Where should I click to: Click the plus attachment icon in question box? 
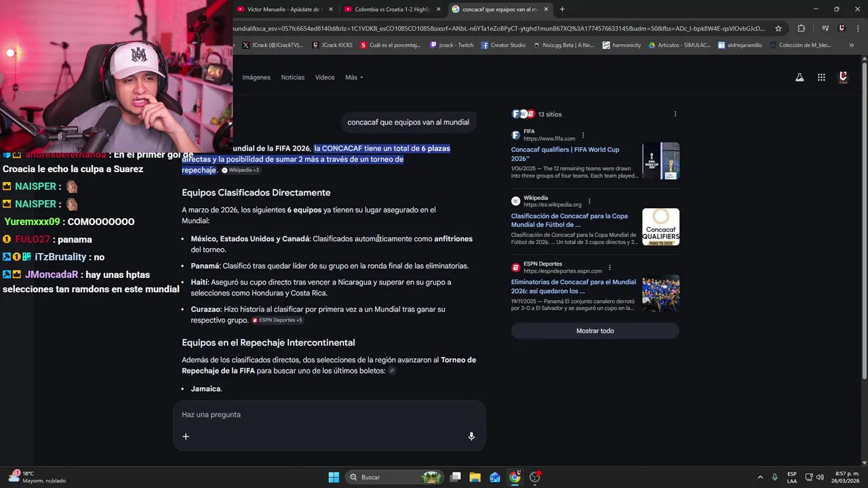[x=186, y=436]
